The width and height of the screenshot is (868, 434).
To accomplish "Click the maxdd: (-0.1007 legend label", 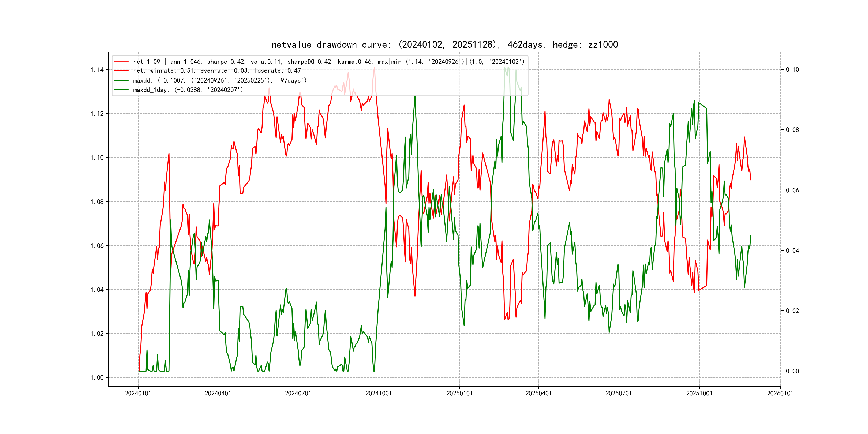I will point(220,81).
